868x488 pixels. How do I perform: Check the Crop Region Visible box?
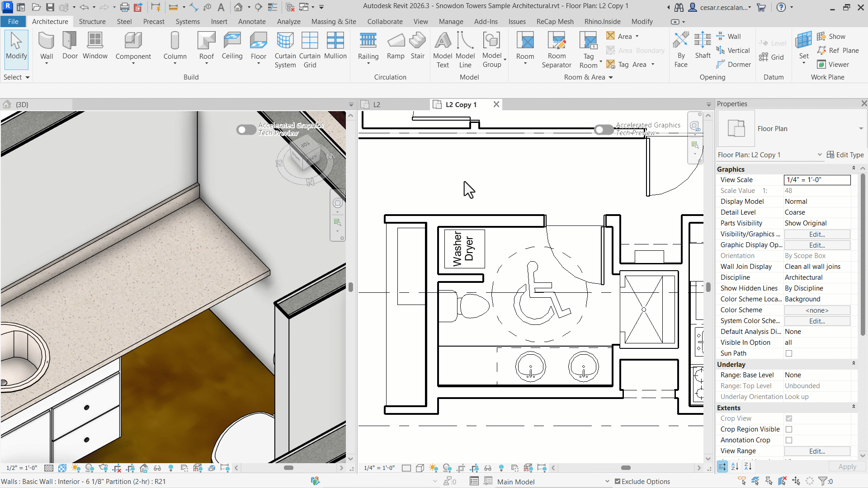pyautogui.click(x=789, y=429)
